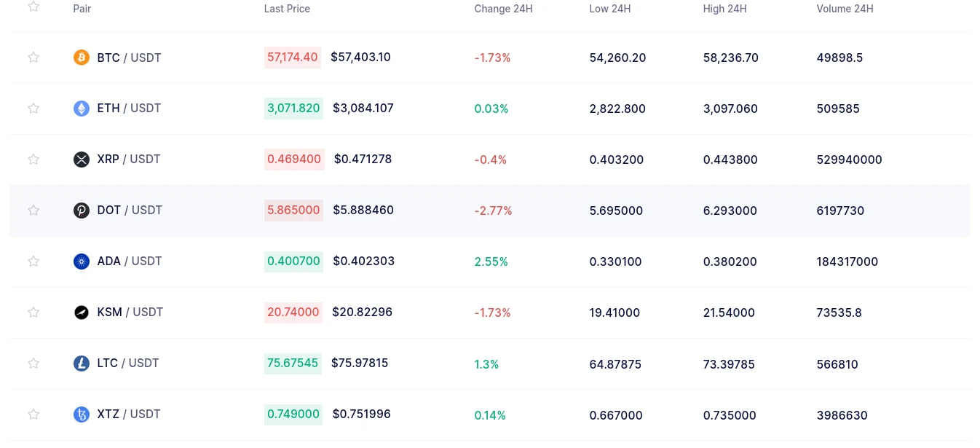Click the 1.3% change for LTC

[x=486, y=364]
